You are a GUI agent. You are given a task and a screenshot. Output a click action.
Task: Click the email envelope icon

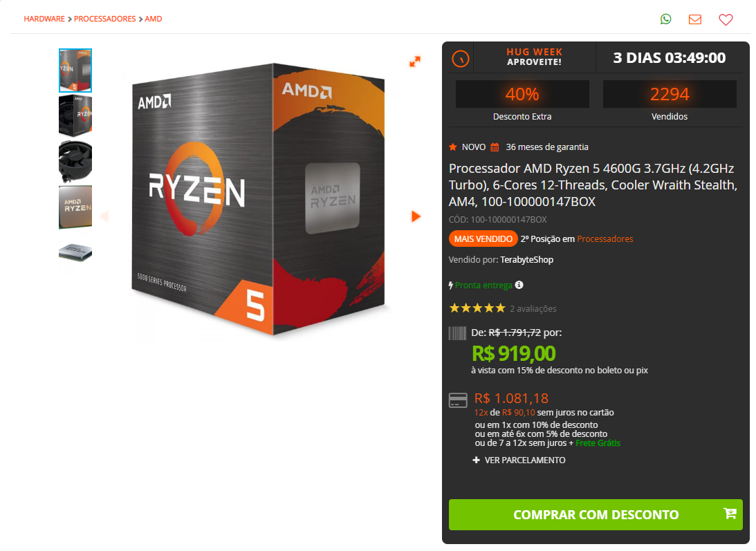(694, 19)
